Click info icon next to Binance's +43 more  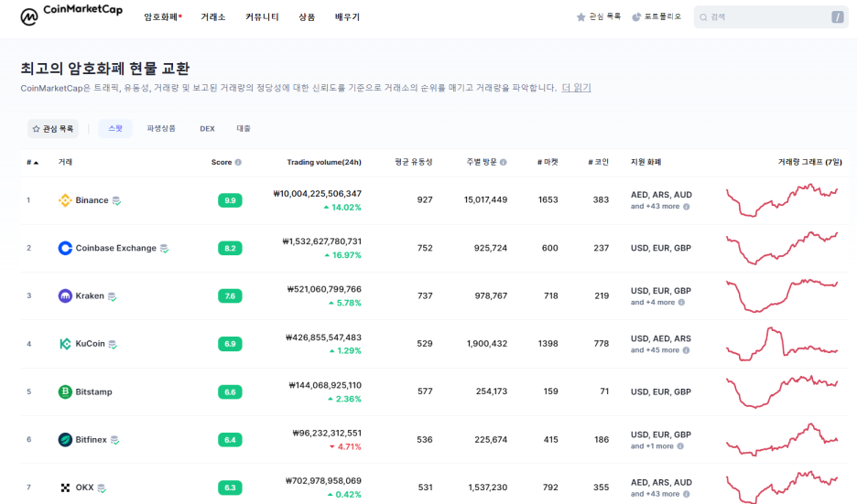(687, 207)
